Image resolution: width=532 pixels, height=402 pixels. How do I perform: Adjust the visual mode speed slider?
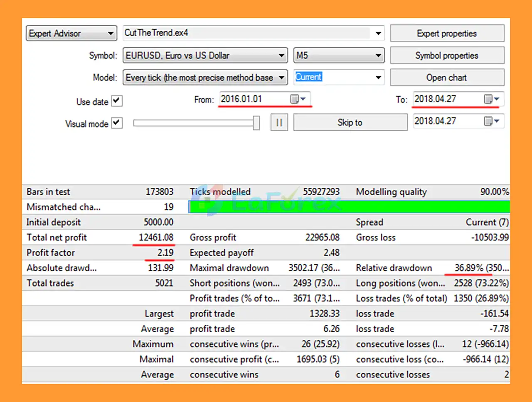tap(256, 122)
